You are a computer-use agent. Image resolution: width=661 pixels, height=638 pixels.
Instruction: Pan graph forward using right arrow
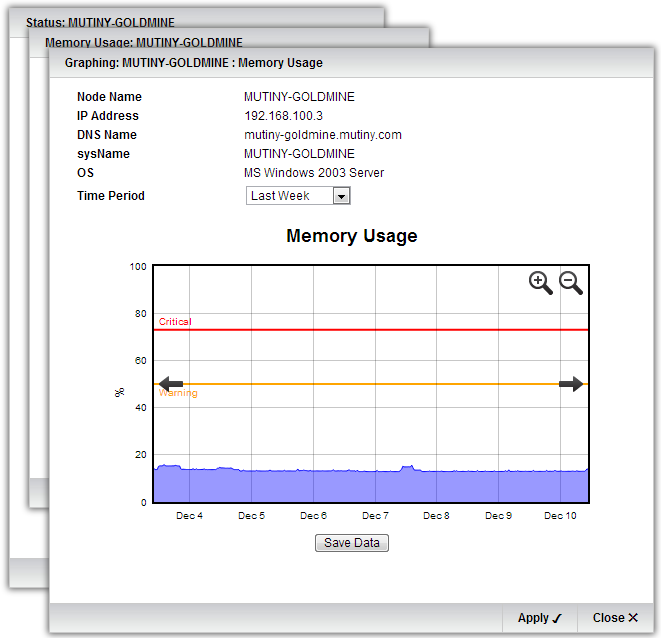point(571,384)
